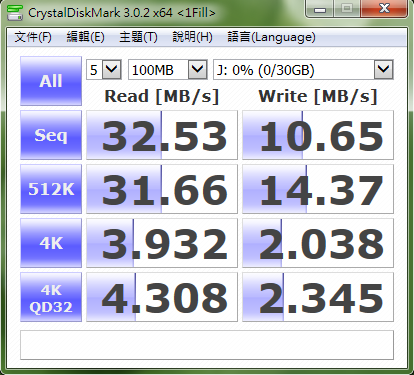Select the Seq write value 10.65
Screen dimensions: 414x375
[x=318, y=135]
